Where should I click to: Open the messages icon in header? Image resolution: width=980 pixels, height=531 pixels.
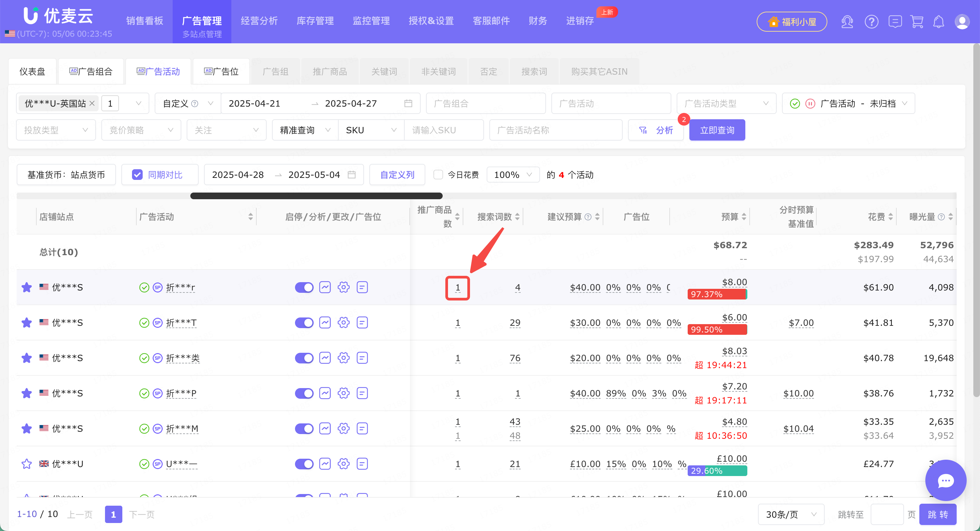[895, 22]
